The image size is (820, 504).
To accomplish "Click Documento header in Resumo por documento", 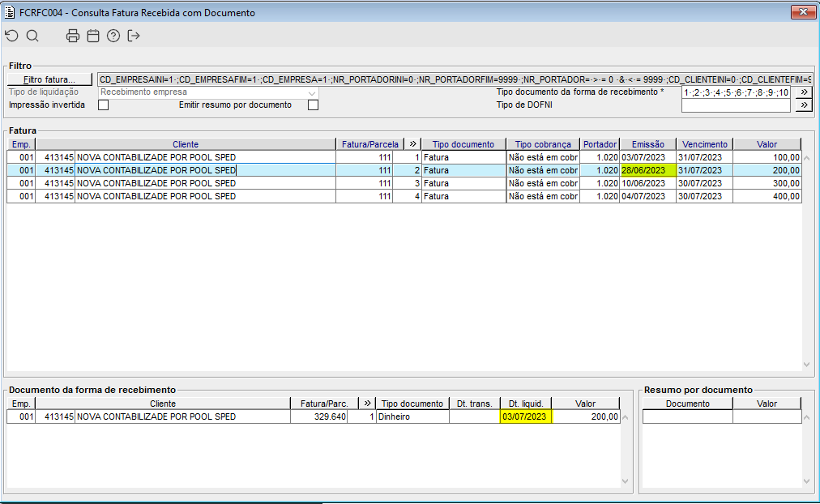I will [688, 404].
